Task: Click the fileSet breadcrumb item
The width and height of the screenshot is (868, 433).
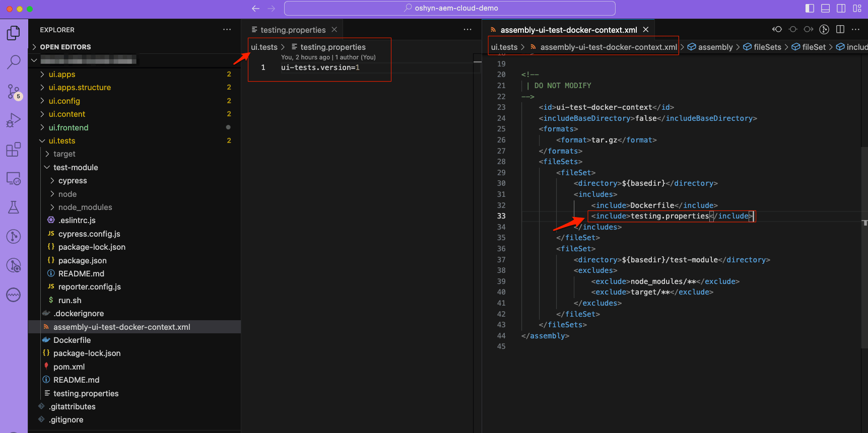Action: [x=809, y=47]
